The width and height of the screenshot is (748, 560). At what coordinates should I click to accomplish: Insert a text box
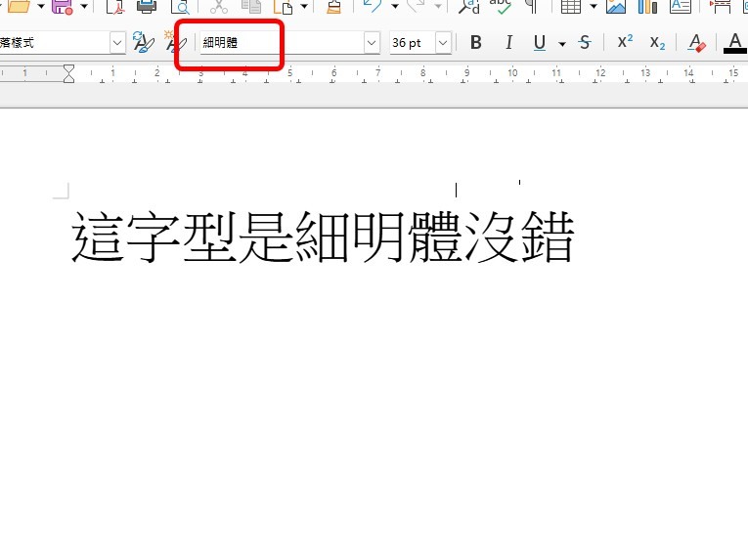tap(681, 6)
